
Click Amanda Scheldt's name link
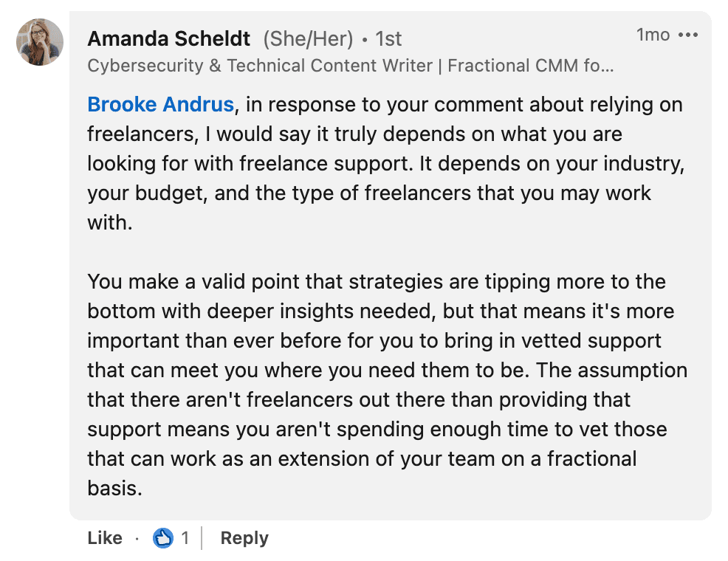pyautogui.click(x=168, y=38)
